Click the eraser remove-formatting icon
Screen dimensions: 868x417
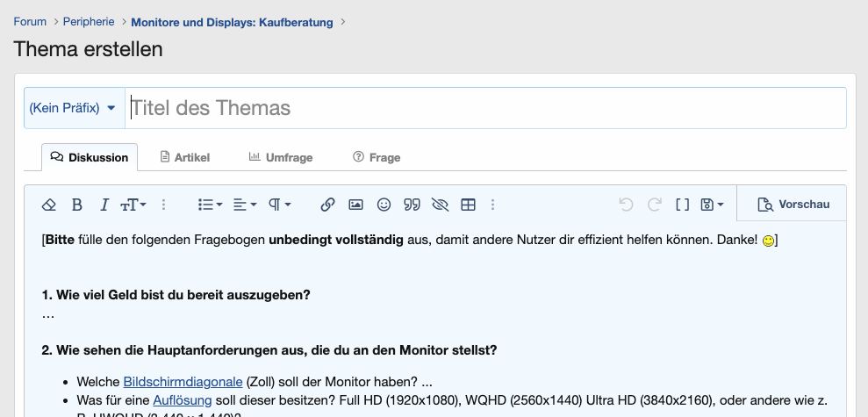coord(49,205)
